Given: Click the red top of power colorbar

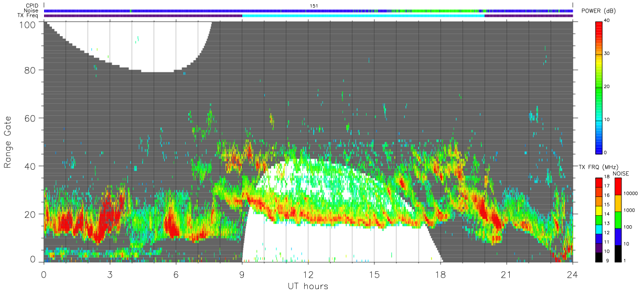Looking at the screenshot, I should coord(599,29).
